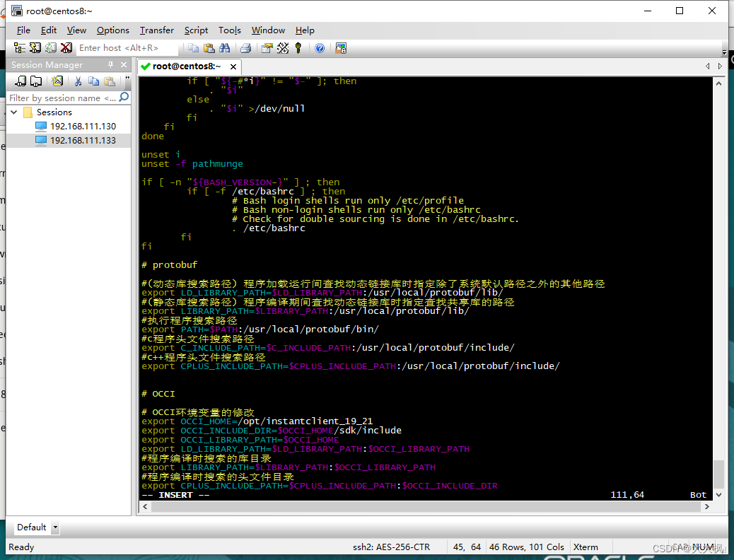Open the Window menu

coord(268,30)
